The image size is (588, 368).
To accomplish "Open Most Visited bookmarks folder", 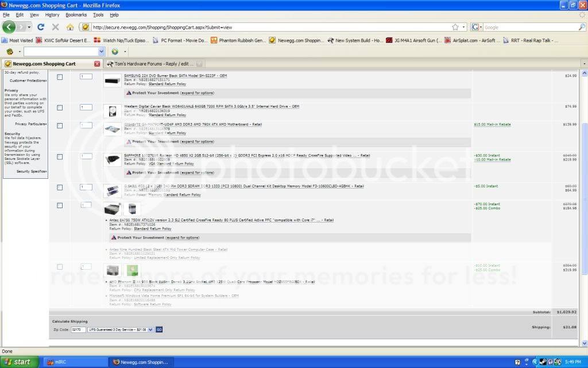I will pyautogui.click(x=17, y=40).
